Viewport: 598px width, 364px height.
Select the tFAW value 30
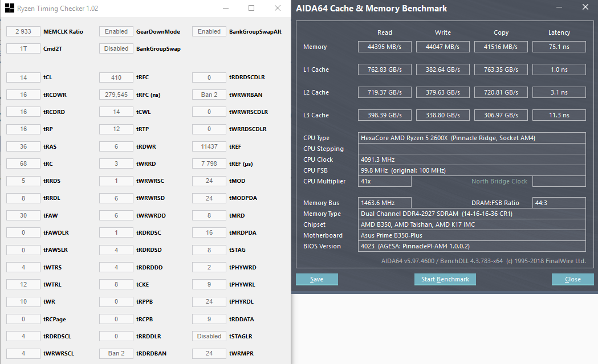[23, 215]
